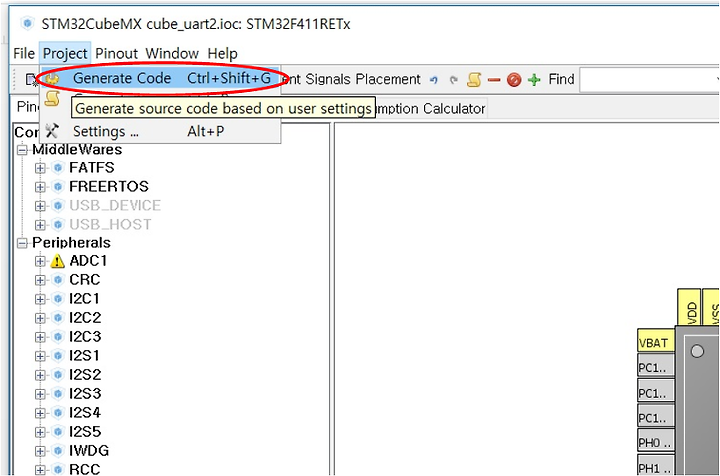
Task: Click the blue undo arrow in toolbar
Action: coord(433,80)
